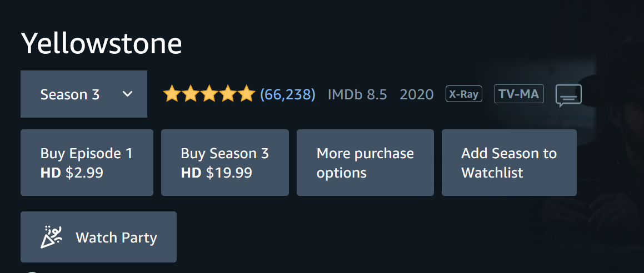Add Season to Watchlist
Viewport: 644px width, 273px height.
[509, 163]
